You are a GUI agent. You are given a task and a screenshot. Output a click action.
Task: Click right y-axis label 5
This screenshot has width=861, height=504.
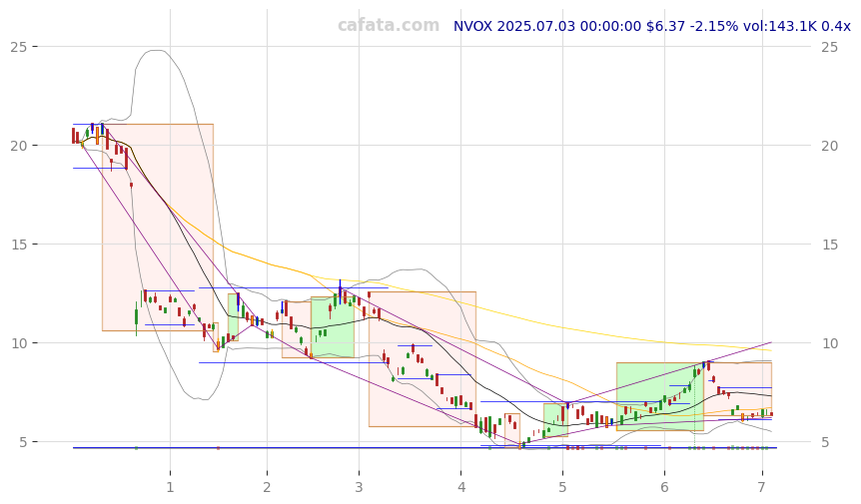pos(825,442)
